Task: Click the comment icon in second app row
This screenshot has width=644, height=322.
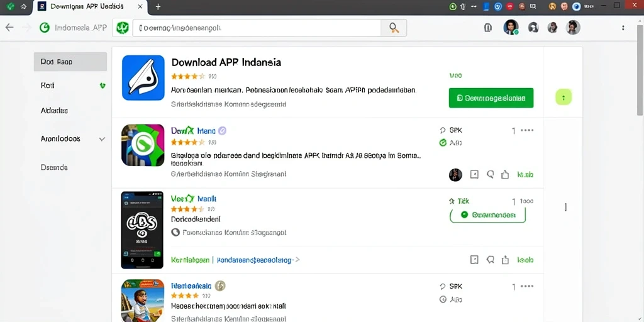Action: (490, 175)
